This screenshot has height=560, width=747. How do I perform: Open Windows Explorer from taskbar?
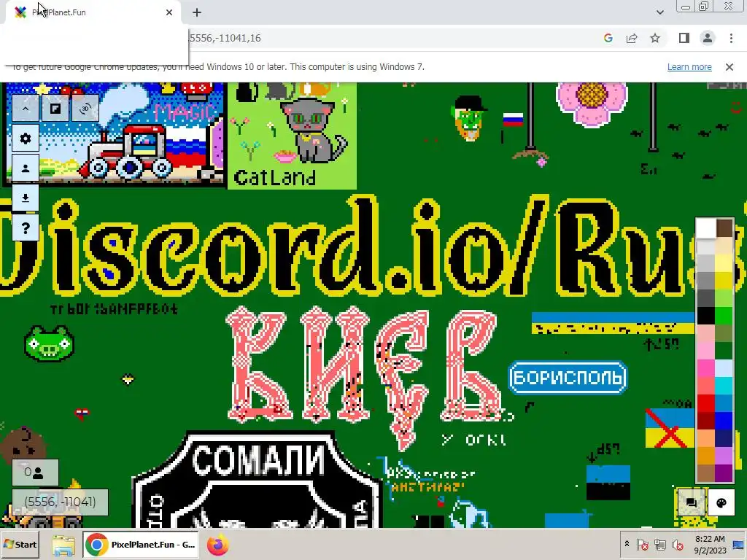[63, 545]
